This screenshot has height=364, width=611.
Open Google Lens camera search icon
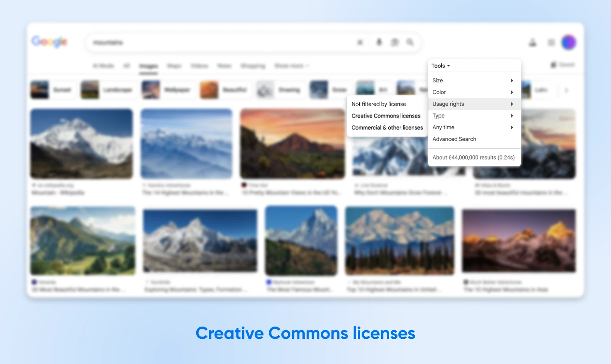tap(394, 42)
